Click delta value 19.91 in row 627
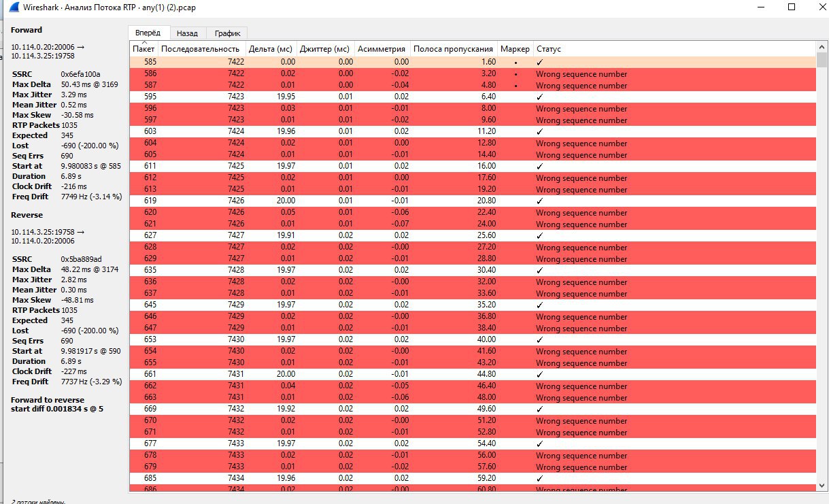This screenshot has width=829, height=504. [x=286, y=235]
